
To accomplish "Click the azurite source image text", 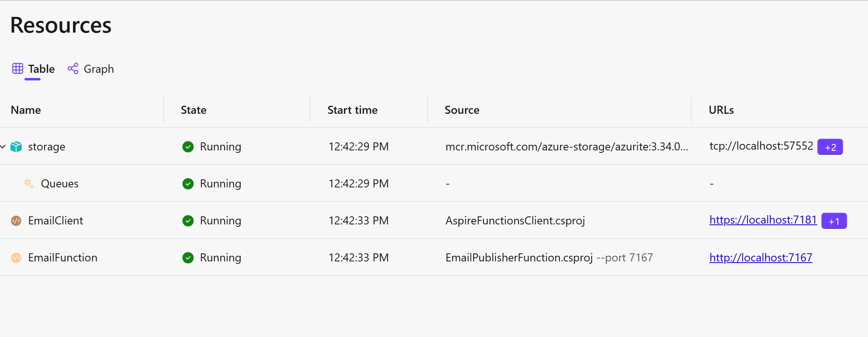I will point(567,147).
